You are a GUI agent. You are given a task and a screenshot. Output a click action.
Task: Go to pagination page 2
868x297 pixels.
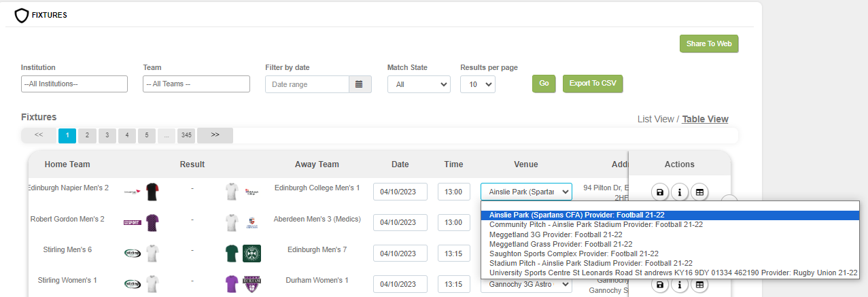pyautogui.click(x=87, y=135)
